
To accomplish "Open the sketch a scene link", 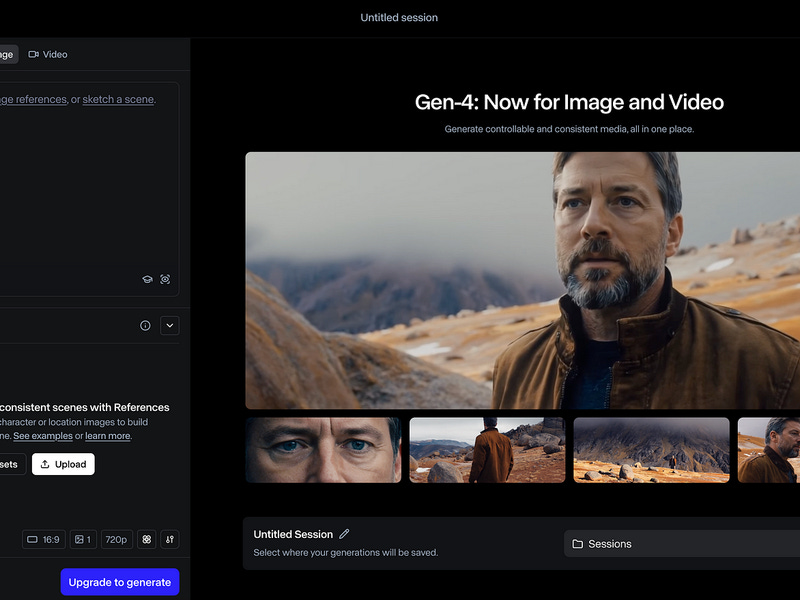I will [x=118, y=99].
